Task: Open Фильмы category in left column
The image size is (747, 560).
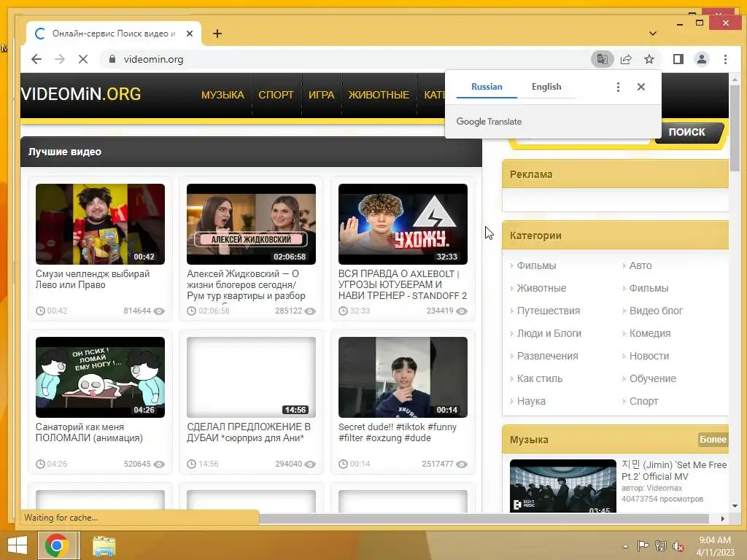Action: point(536,265)
